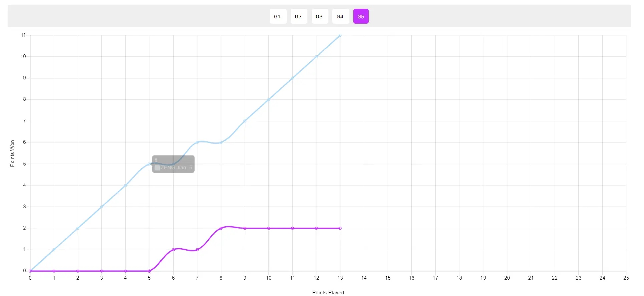Image resolution: width=644 pixels, height=296 pixels.
Task: Select blue data point at 9 points played
Action: pyautogui.click(x=245, y=121)
